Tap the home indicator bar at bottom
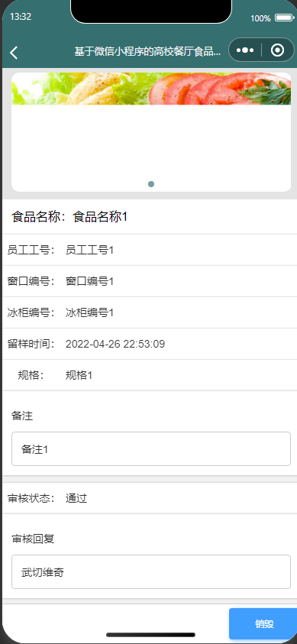 [x=150, y=635]
